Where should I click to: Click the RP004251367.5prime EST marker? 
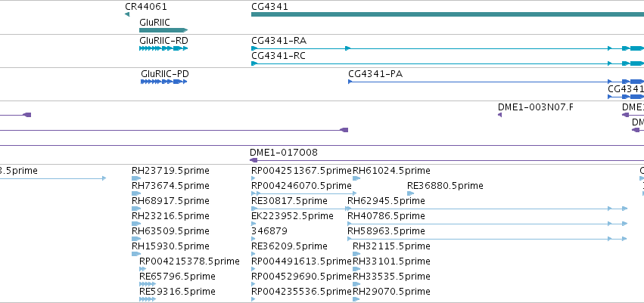pyautogui.click(x=253, y=178)
